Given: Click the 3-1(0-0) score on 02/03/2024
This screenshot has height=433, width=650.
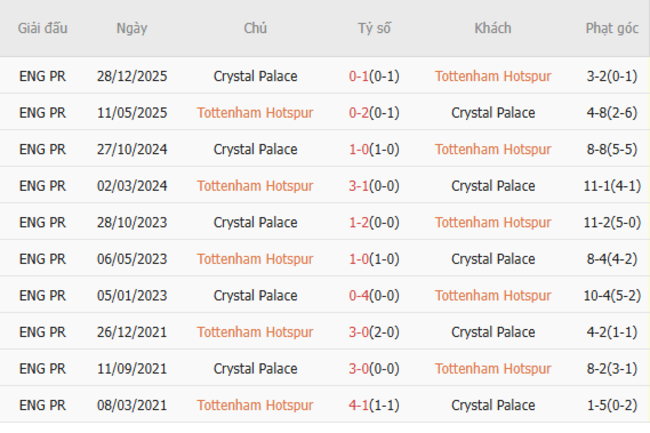Looking at the screenshot, I should [x=374, y=186].
